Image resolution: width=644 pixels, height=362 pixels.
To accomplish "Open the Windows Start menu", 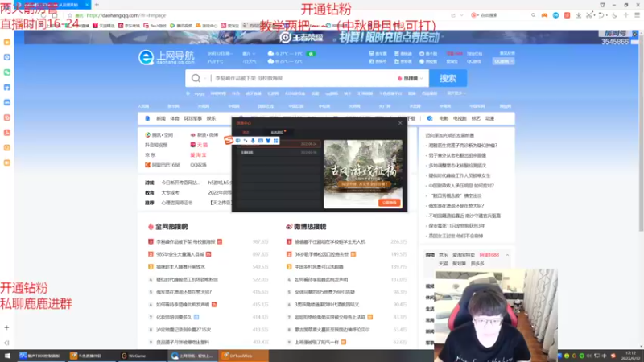I will pyautogui.click(x=7, y=356).
